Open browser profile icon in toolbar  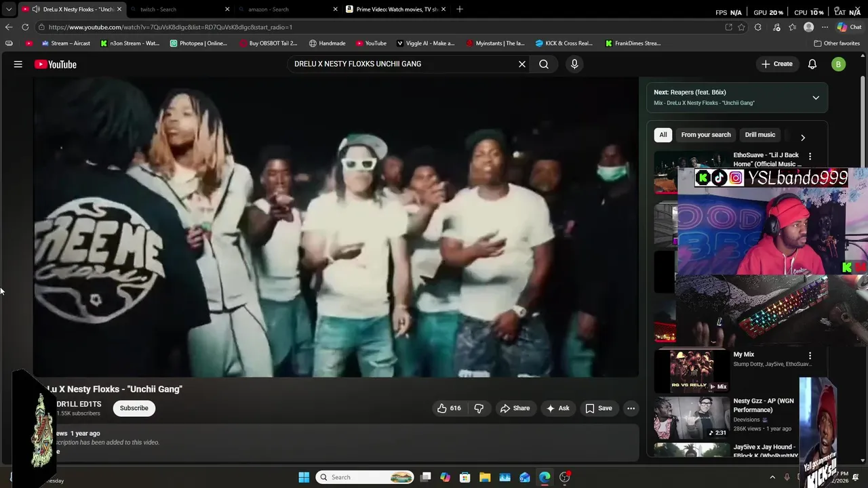[808, 27]
